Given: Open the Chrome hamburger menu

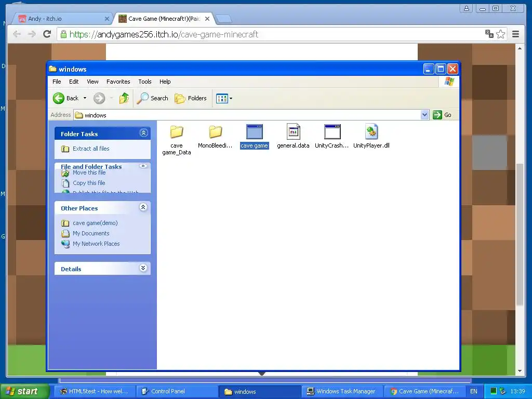Looking at the screenshot, I should 516,34.
